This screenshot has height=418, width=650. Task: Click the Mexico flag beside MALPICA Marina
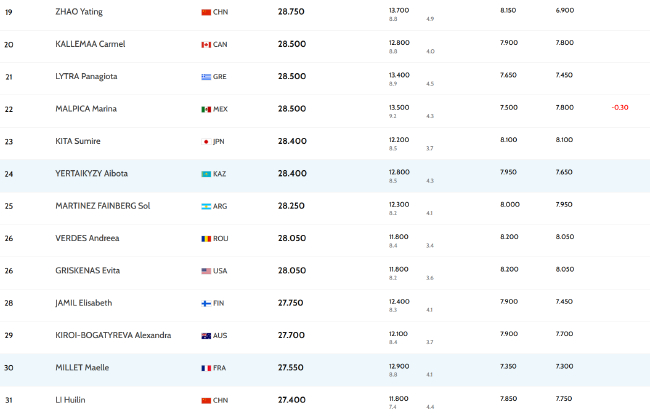[206, 109]
